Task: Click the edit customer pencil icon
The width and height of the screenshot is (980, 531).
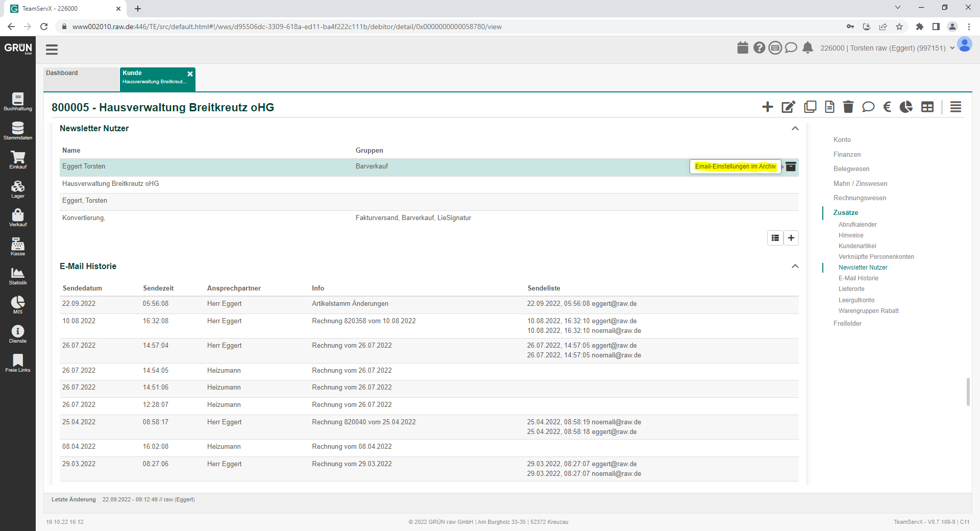Action: [788, 107]
